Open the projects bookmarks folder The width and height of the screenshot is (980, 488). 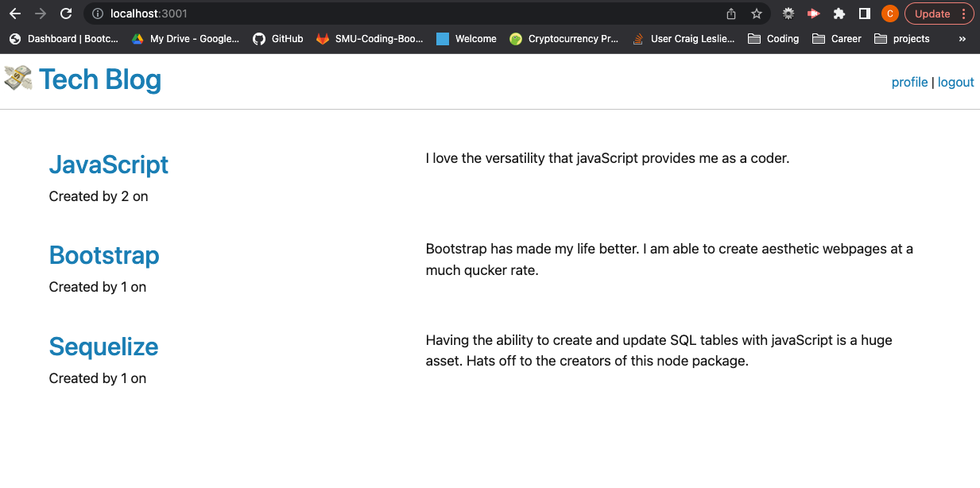(902, 38)
